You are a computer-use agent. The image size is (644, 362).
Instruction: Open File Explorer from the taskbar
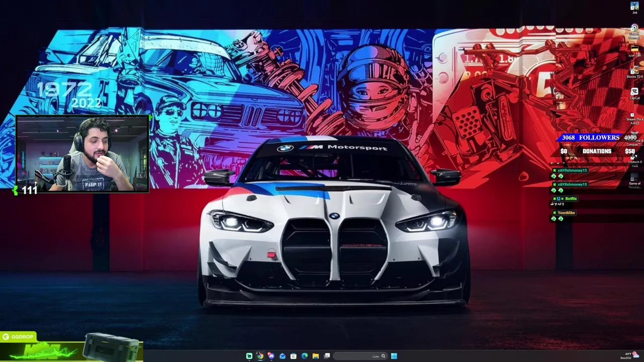[315, 356]
